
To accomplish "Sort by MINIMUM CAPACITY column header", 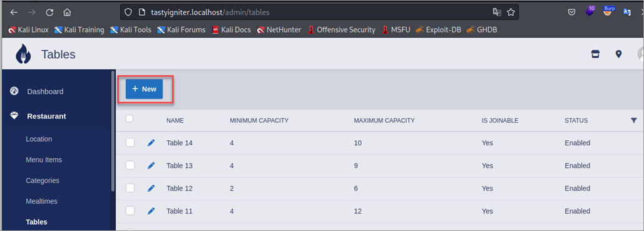I will click(259, 120).
